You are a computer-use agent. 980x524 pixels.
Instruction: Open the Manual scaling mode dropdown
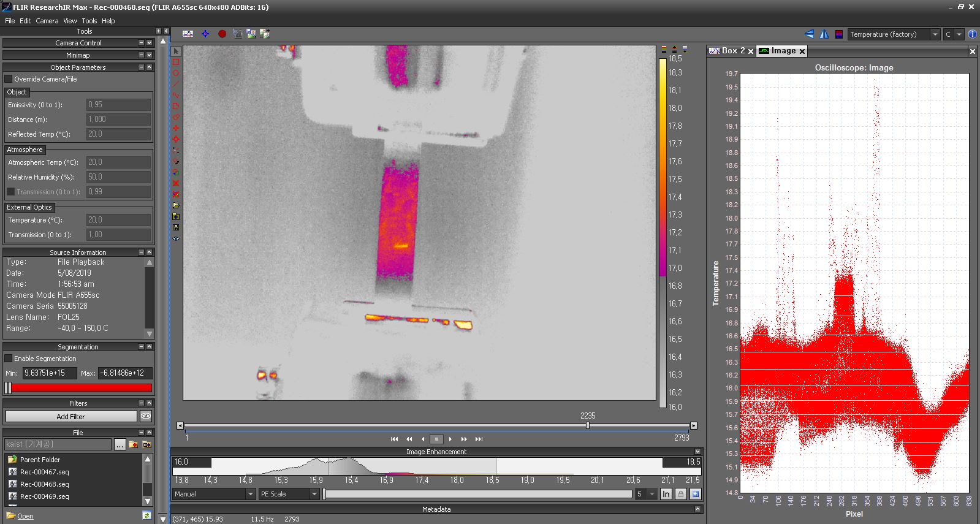point(250,494)
